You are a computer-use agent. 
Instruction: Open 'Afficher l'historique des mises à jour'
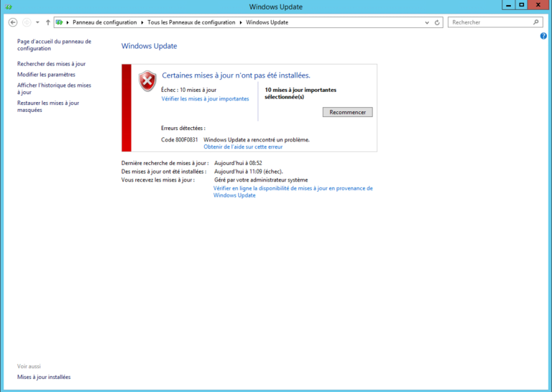click(x=54, y=88)
